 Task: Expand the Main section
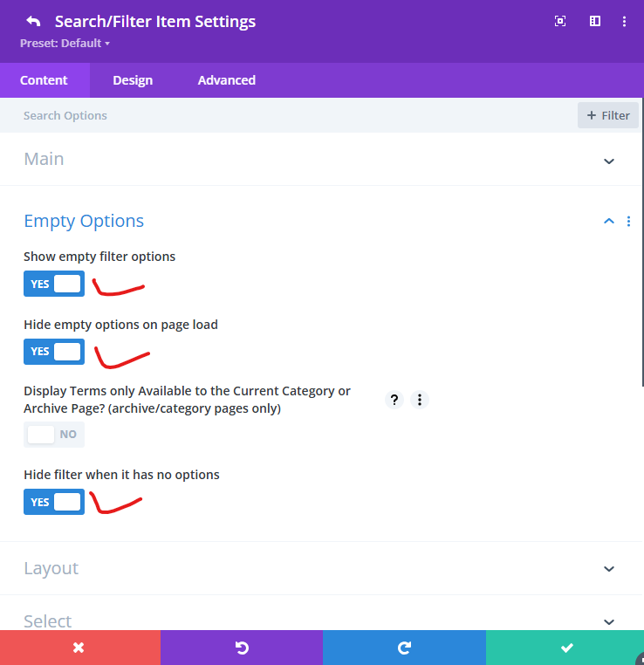609,160
